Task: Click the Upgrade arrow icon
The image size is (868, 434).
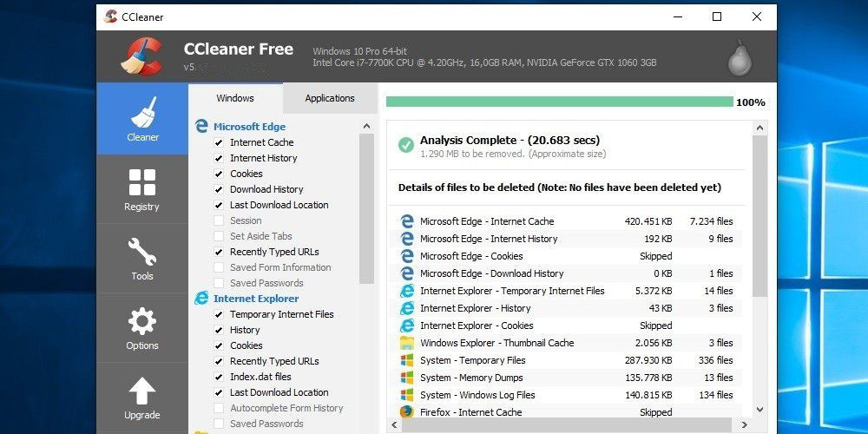Action: click(x=142, y=391)
